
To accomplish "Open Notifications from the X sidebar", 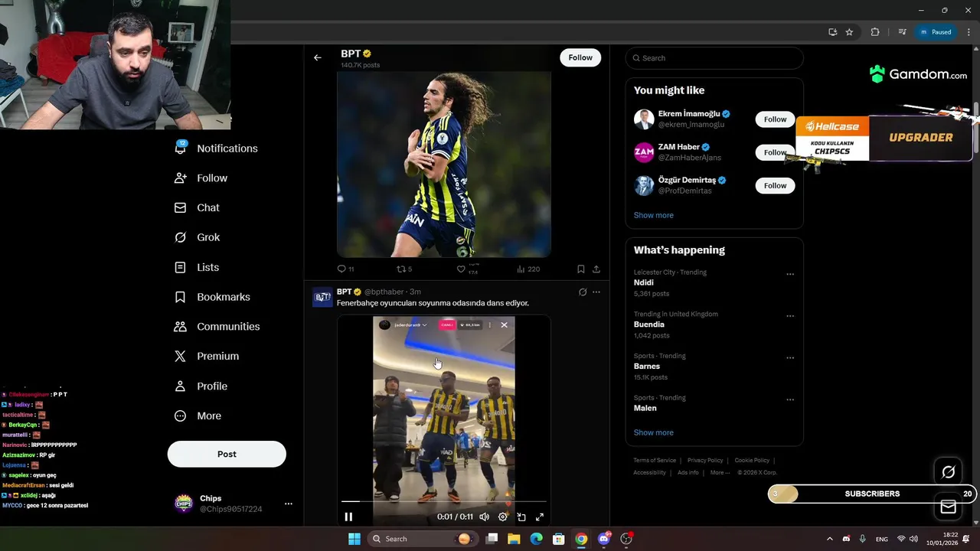I will [x=216, y=148].
